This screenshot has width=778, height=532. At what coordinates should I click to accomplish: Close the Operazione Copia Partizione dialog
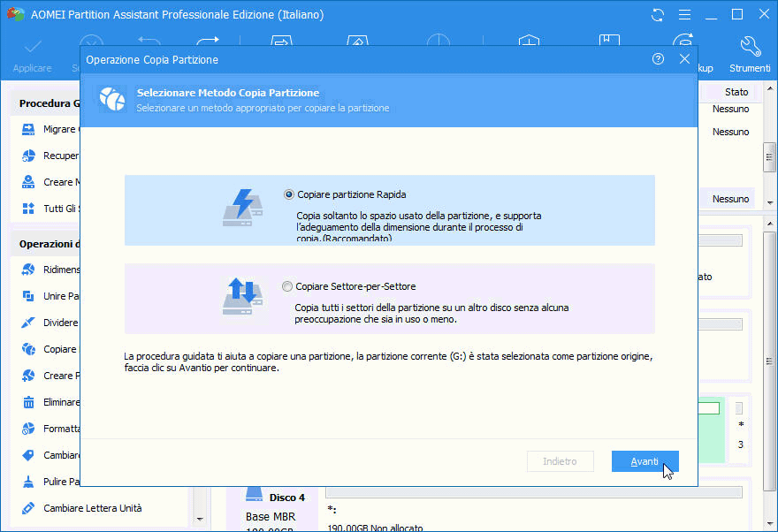click(x=684, y=59)
